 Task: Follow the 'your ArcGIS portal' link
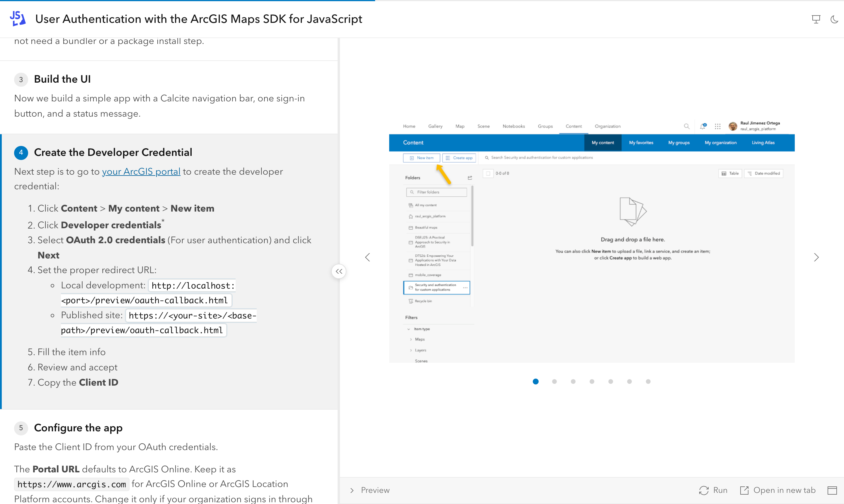pos(141,171)
